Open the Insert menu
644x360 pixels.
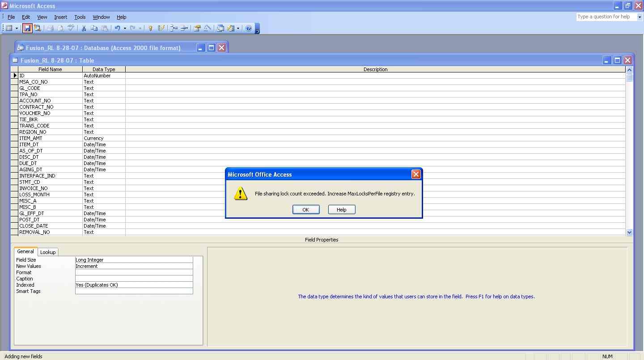coord(60,17)
